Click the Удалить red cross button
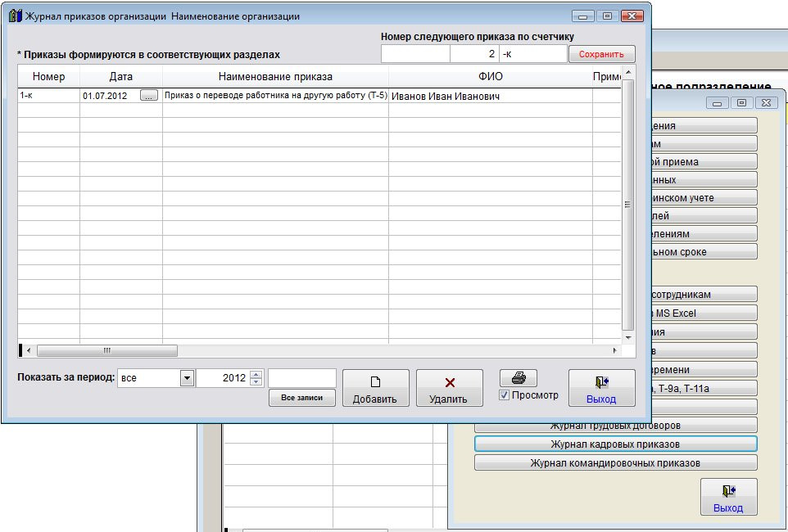This screenshot has width=788, height=532. 449,388
